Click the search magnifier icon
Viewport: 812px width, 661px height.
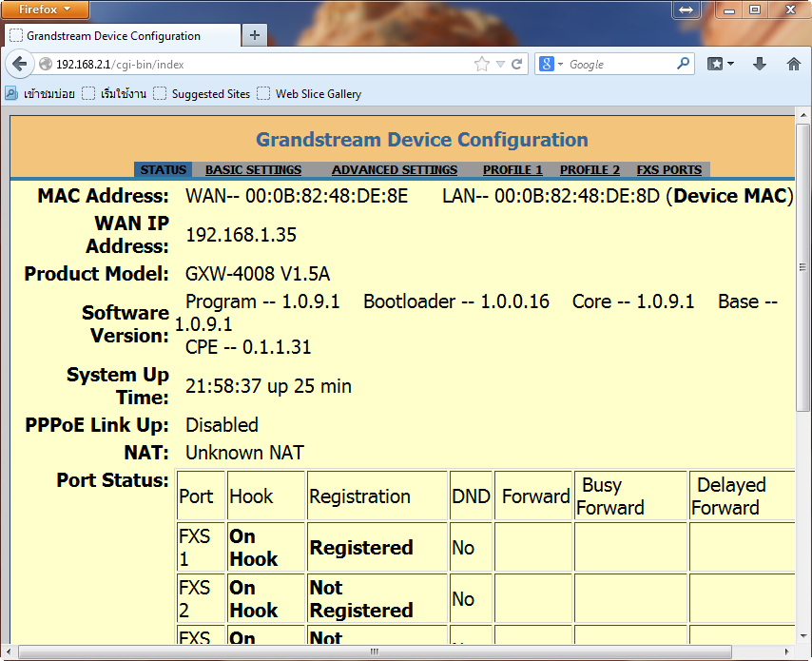point(683,64)
